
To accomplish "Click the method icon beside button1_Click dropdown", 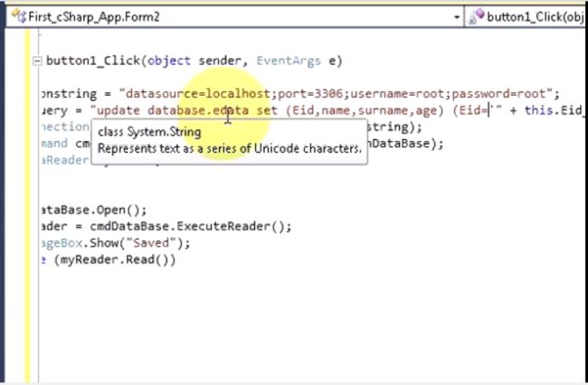I will (476, 16).
